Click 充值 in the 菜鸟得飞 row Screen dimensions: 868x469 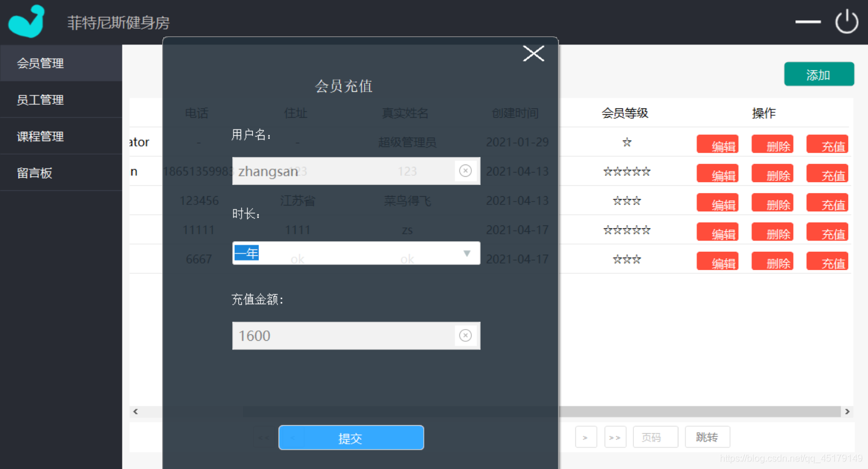(x=828, y=203)
